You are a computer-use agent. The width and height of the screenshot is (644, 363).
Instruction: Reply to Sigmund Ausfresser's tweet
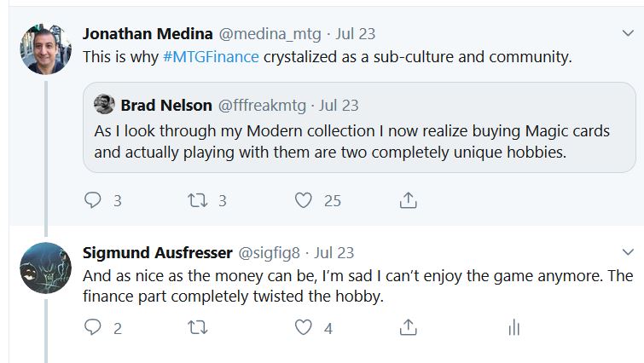coord(94,327)
